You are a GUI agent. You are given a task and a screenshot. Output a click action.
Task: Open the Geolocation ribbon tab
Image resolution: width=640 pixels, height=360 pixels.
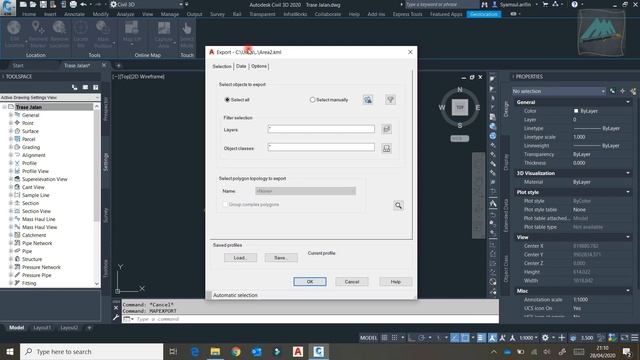click(484, 14)
